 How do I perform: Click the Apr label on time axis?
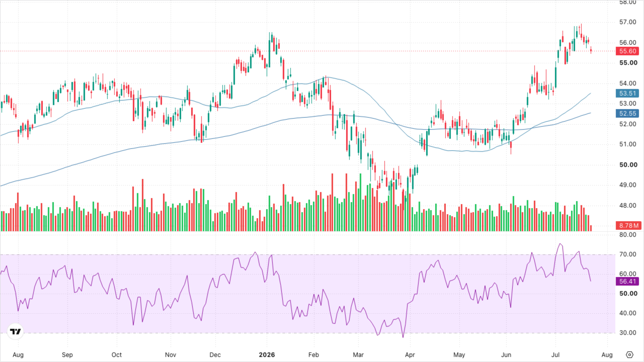point(410,355)
